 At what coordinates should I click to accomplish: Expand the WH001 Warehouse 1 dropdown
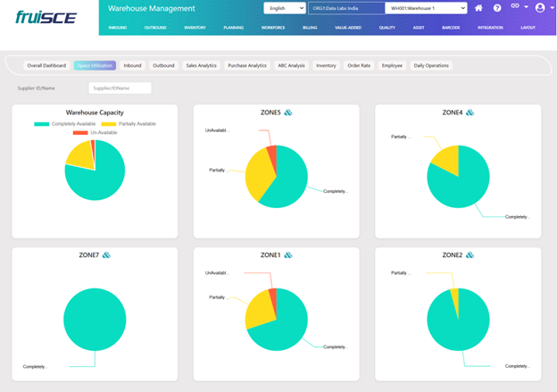tap(426, 8)
